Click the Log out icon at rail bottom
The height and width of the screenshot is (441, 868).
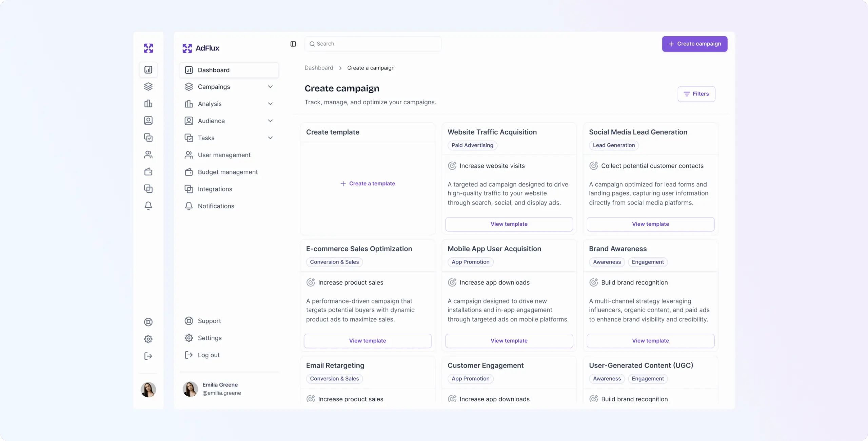coord(148,356)
